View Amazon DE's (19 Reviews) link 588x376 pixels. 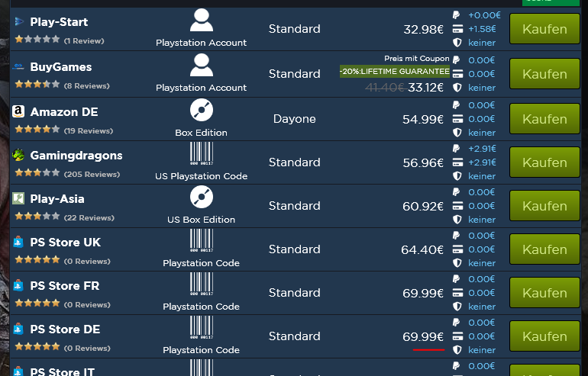[89, 130]
